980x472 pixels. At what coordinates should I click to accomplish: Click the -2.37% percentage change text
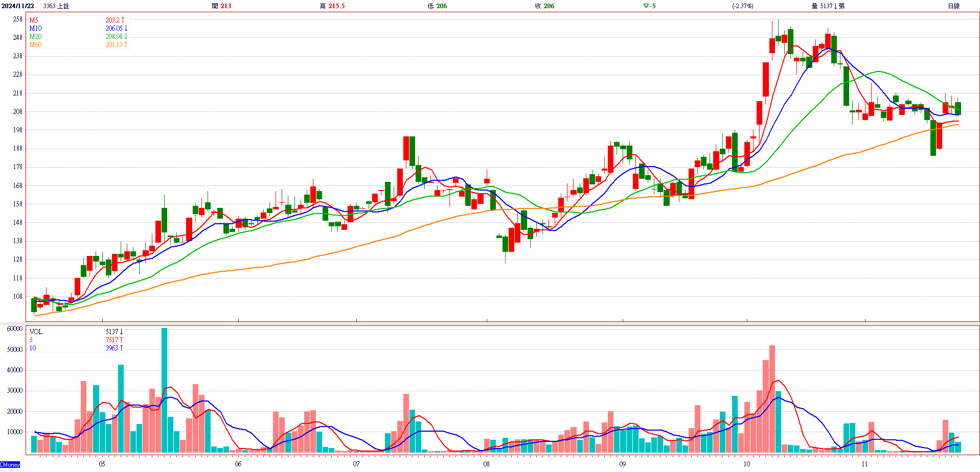(x=742, y=6)
